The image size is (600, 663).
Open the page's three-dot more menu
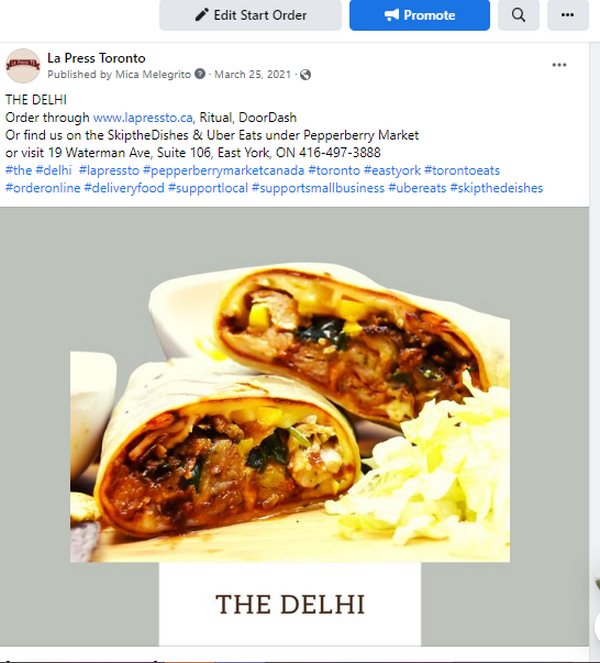pyautogui.click(x=567, y=15)
